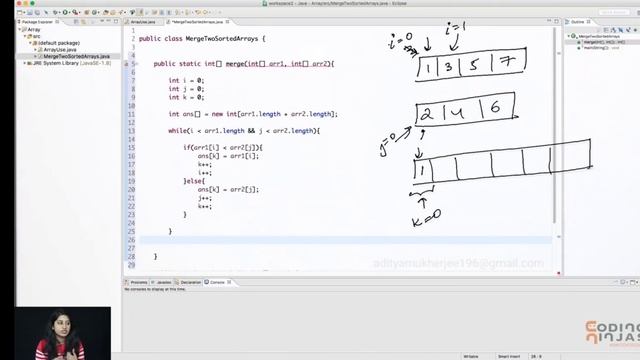This screenshot has width=640, height=360.
Task: Collapse the src folder node
Action: (25, 36)
